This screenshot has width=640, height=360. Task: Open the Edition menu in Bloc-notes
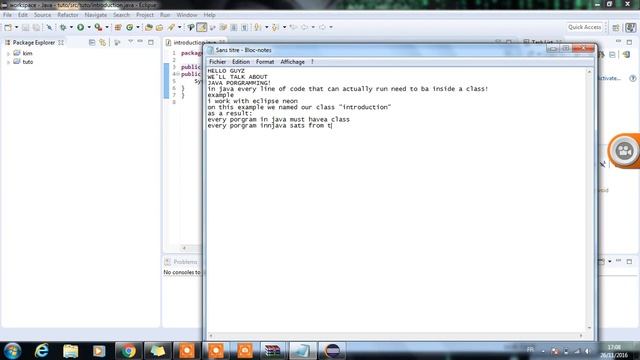[241, 62]
